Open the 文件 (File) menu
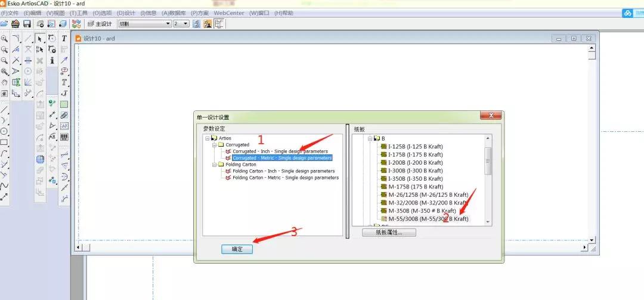 10,13
